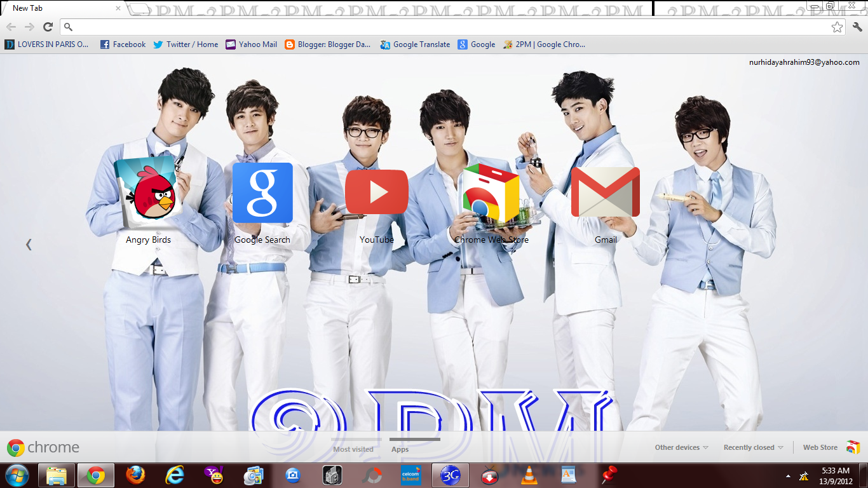Viewport: 868px width, 488px height.
Task: Open the 2PM Google Chrome bookmark
Action: [545, 44]
